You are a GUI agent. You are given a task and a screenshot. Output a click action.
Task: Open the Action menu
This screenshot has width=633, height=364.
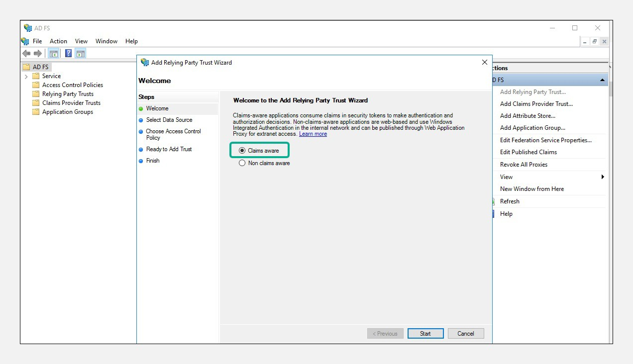tap(58, 41)
